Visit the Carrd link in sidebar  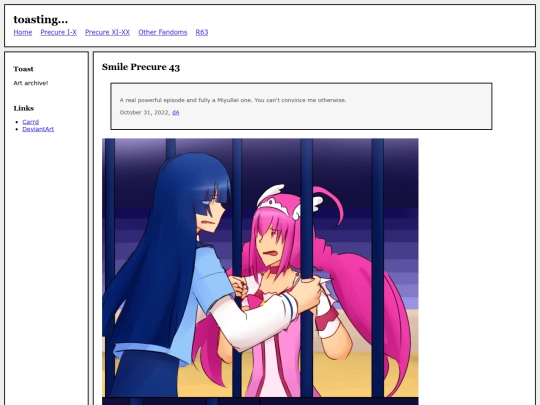(x=31, y=122)
